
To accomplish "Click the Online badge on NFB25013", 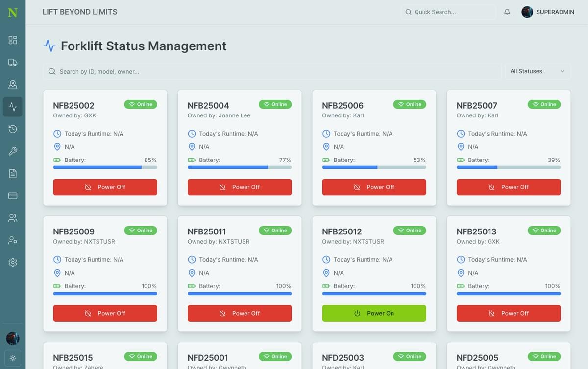I will [544, 231].
